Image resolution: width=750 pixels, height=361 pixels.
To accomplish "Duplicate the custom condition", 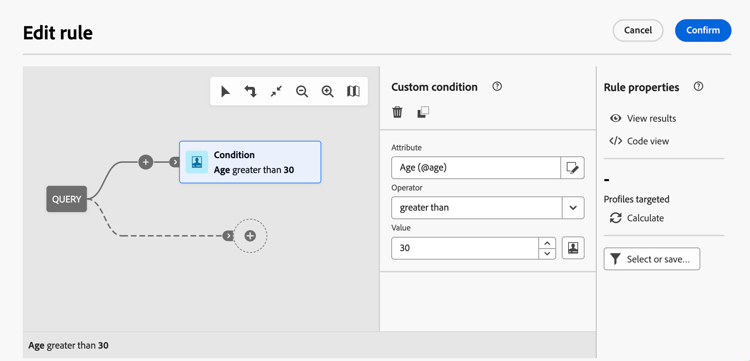I will (x=423, y=112).
